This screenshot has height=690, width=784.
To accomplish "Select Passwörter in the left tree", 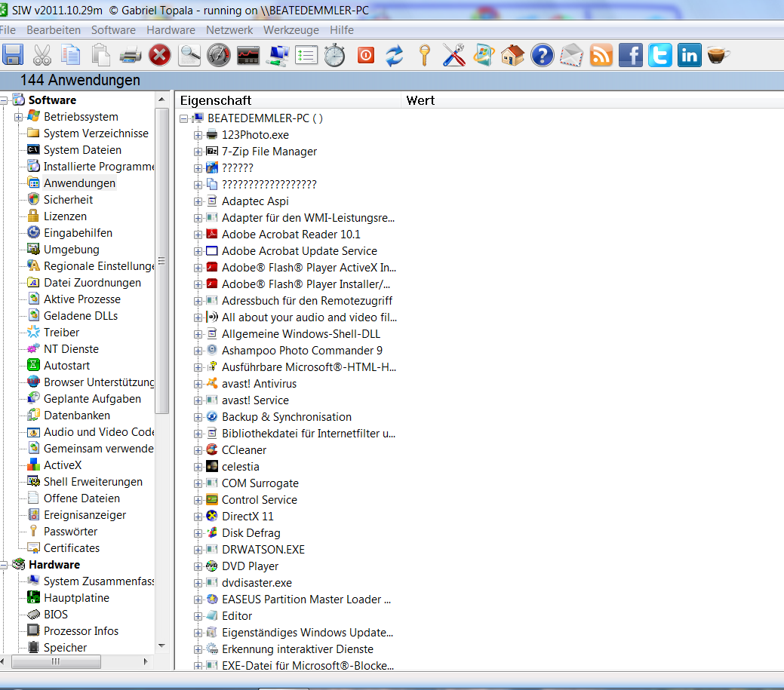I will 70,532.
